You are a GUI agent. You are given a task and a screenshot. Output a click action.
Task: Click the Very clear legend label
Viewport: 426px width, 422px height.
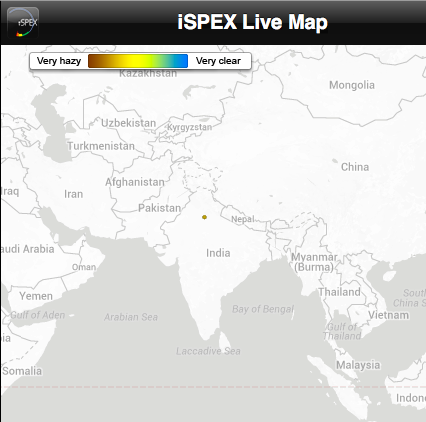click(x=218, y=61)
